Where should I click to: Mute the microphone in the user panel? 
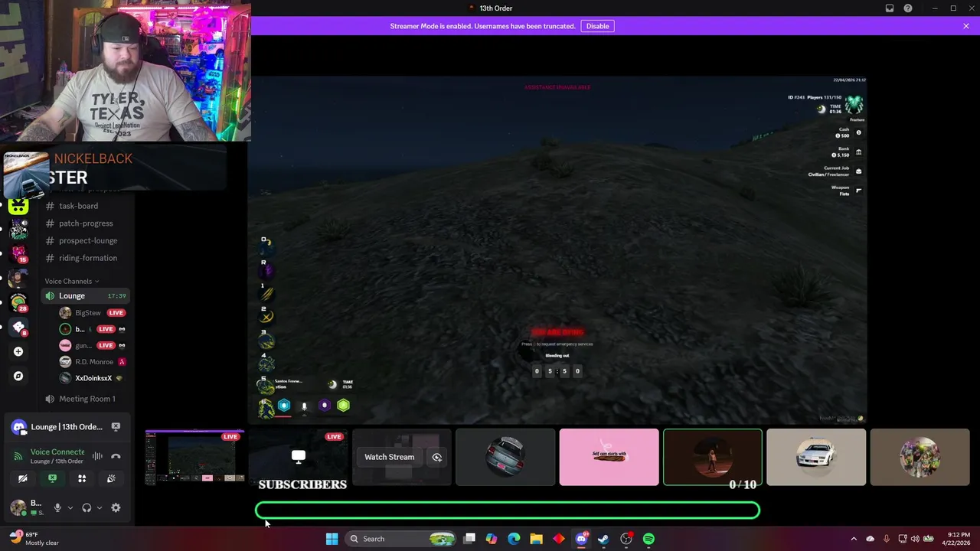(57, 507)
